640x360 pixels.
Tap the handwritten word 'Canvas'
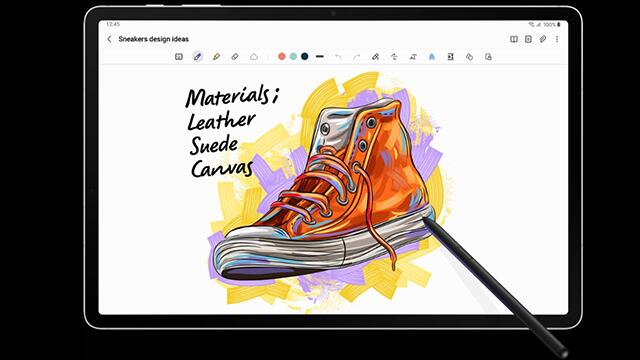click(x=222, y=168)
